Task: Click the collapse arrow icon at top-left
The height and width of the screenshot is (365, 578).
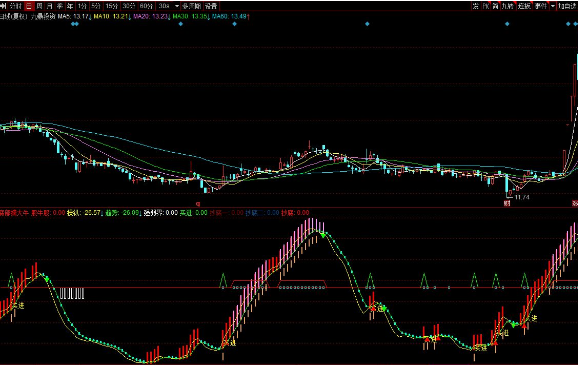Action: pyautogui.click(x=3, y=6)
